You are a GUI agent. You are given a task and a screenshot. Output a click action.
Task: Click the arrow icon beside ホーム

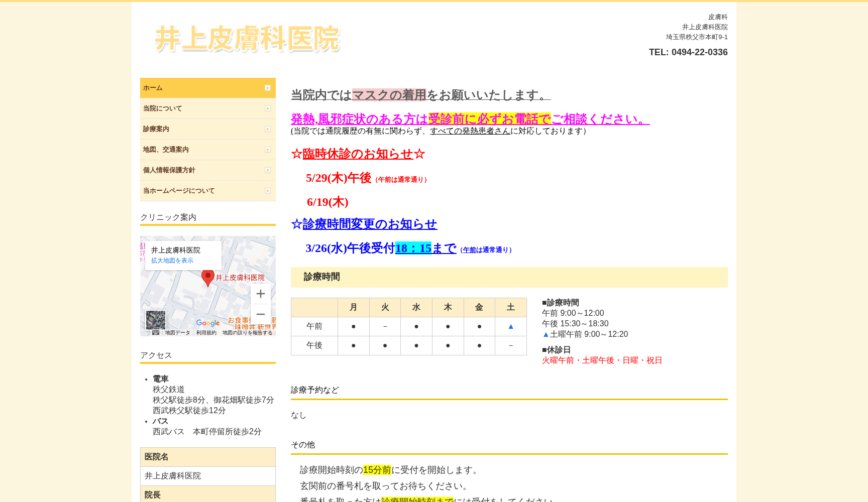tap(267, 87)
